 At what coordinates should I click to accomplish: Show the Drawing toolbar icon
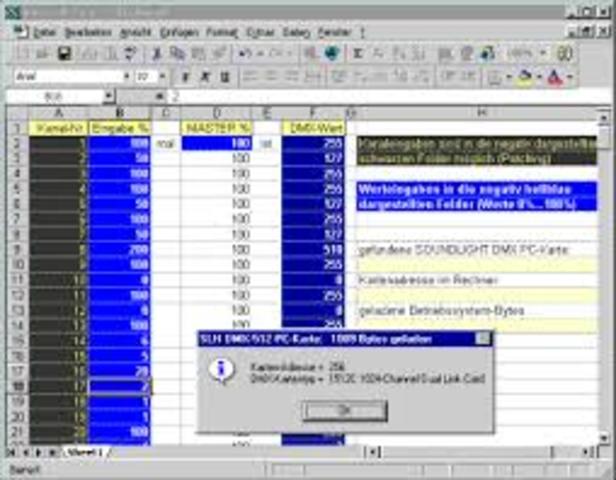click(x=487, y=53)
